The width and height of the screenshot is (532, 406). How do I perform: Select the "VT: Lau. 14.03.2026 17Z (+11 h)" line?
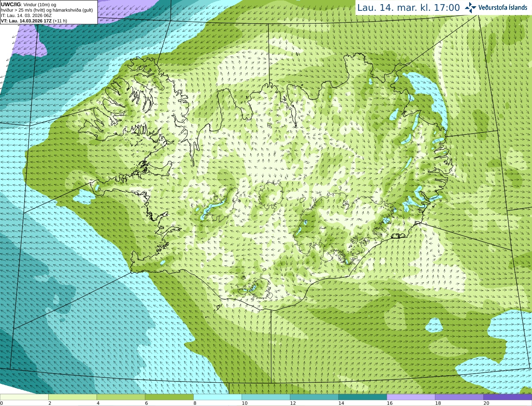(x=34, y=21)
